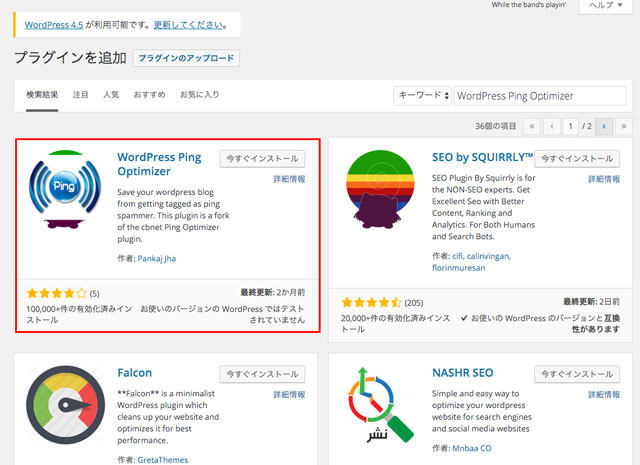
Task: Select the 検索結果 tab
Action: pos(42,95)
